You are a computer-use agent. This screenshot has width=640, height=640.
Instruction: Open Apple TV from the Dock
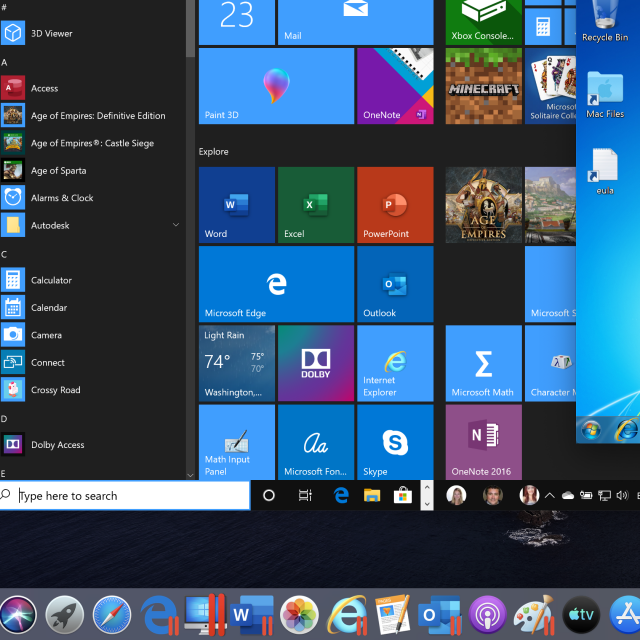pos(581,615)
